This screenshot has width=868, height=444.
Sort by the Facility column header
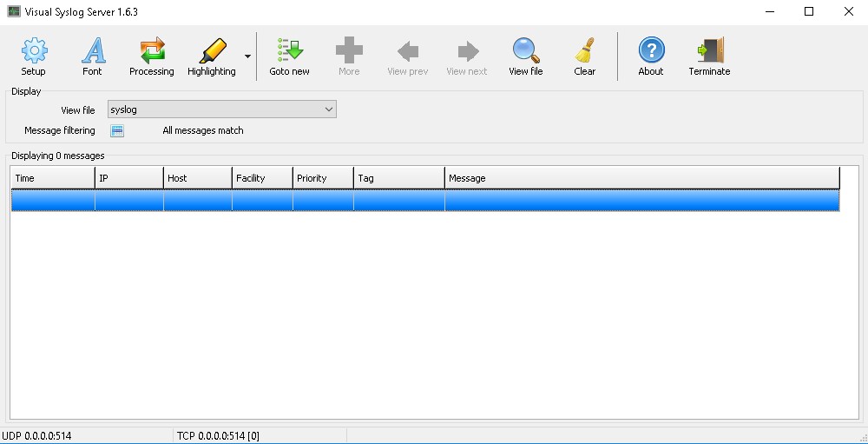262,178
